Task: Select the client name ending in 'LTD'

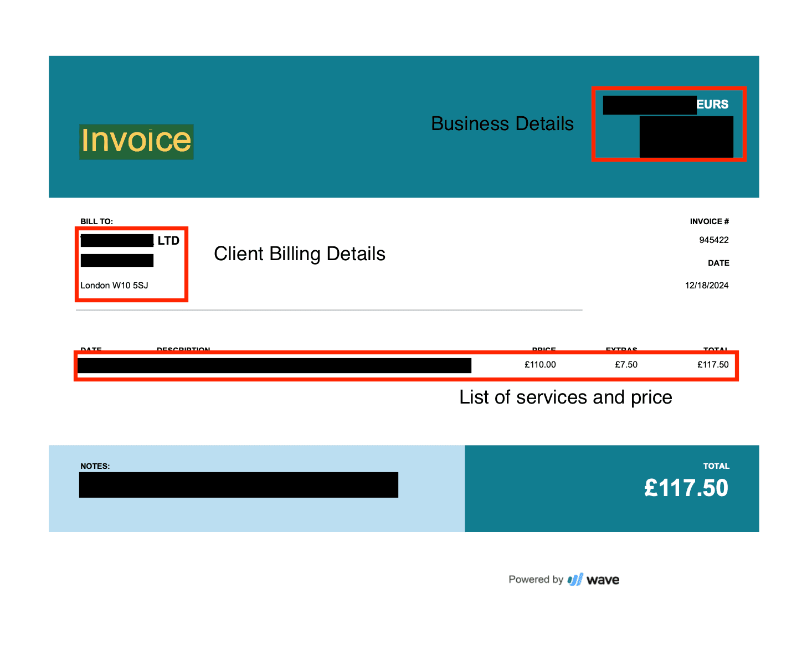Action: (x=168, y=241)
